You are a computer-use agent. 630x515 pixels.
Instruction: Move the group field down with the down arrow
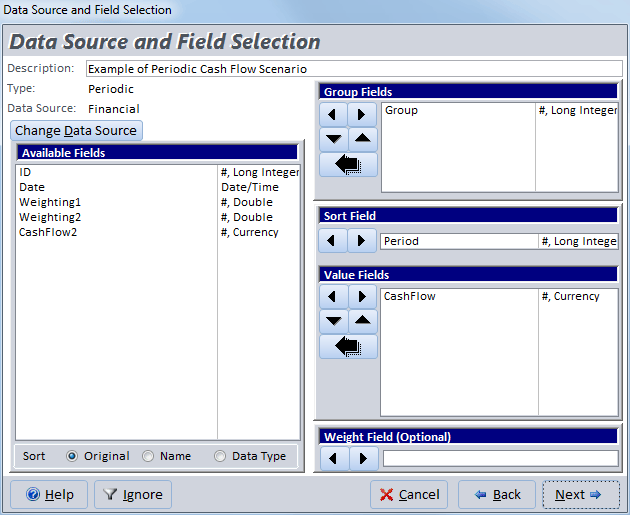pyautogui.click(x=334, y=139)
